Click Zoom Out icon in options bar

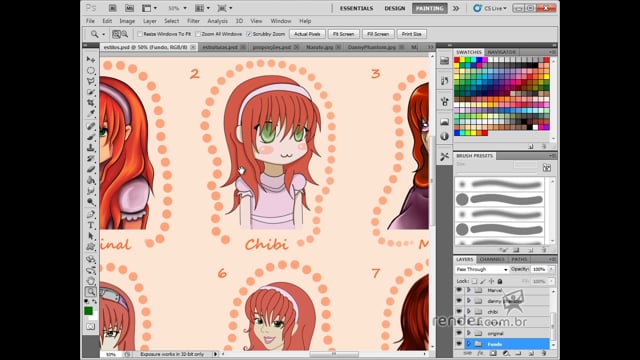click(124, 34)
